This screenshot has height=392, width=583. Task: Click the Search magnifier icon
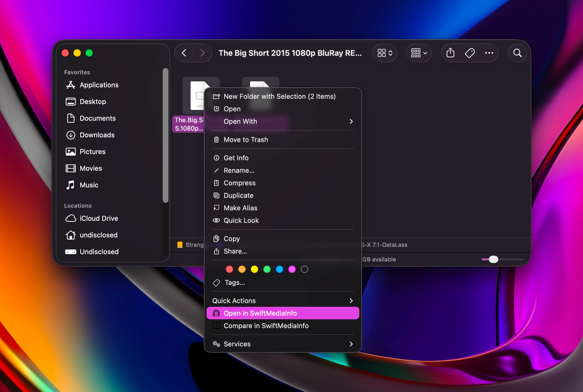(x=518, y=53)
